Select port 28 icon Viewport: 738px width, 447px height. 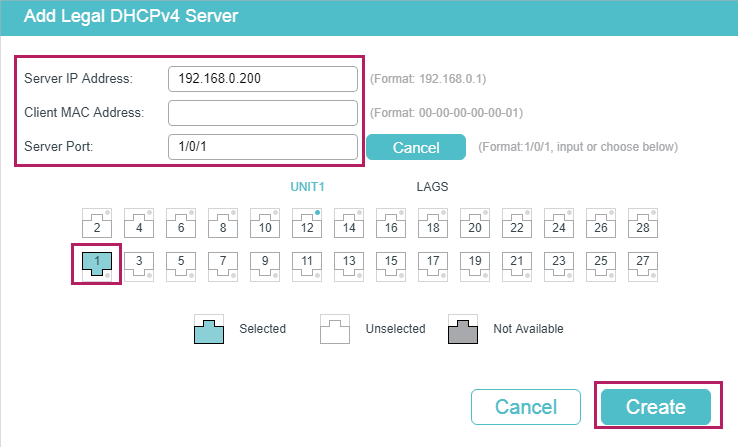(x=643, y=223)
